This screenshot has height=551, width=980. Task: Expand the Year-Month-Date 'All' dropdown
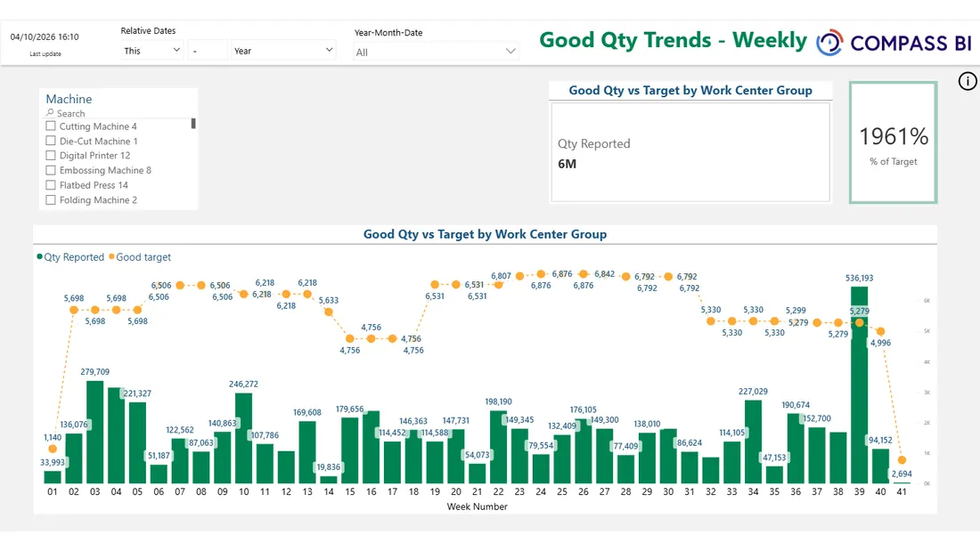436,52
